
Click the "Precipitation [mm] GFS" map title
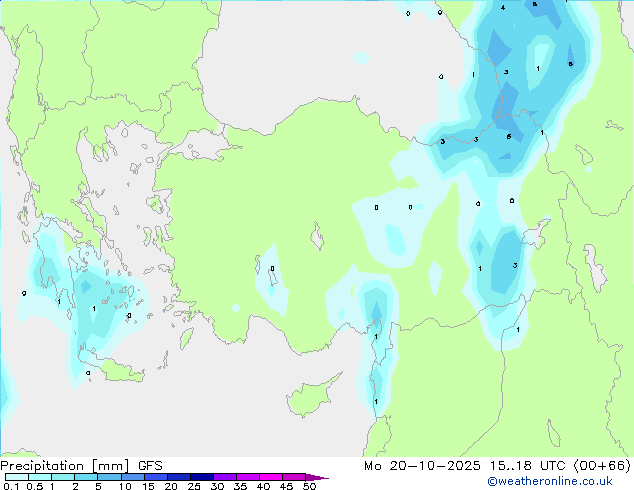(81, 466)
